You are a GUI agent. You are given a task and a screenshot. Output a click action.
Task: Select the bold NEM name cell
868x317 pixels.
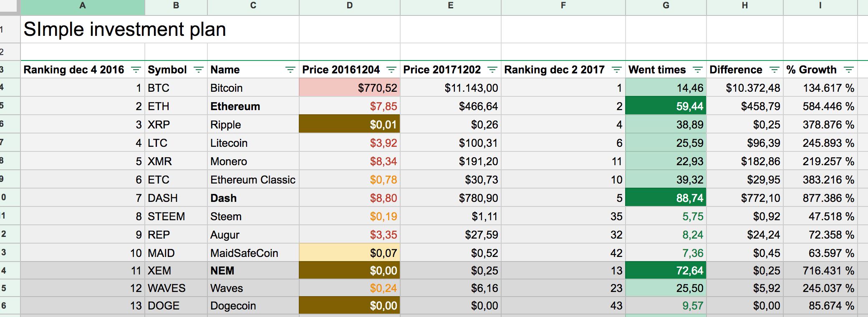pos(253,271)
